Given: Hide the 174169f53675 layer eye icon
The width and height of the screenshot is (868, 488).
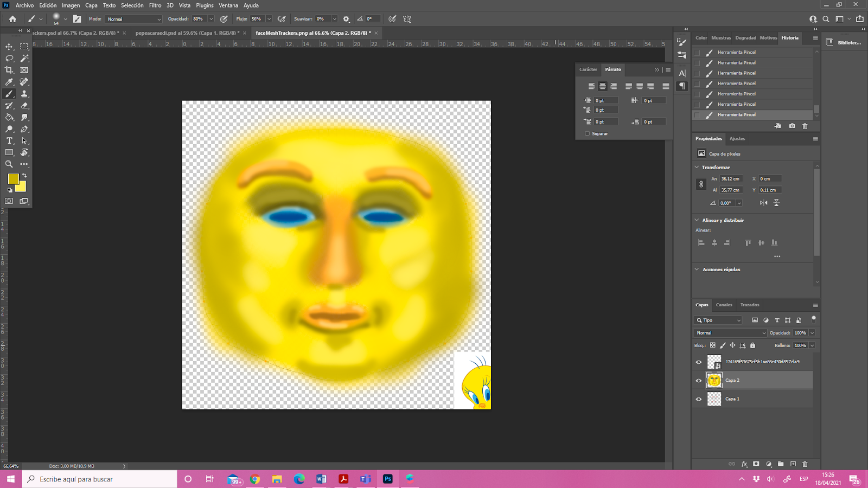Looking at the screenshot, I should (699, 362).
